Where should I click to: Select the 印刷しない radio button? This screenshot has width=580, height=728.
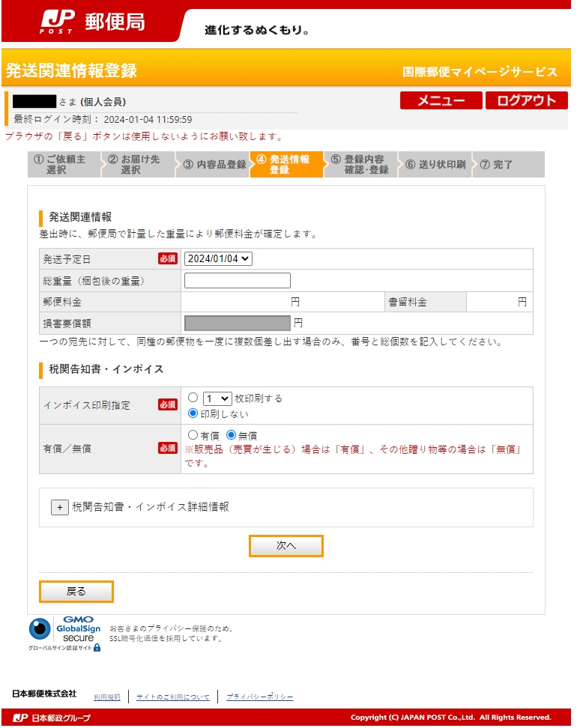193,413
